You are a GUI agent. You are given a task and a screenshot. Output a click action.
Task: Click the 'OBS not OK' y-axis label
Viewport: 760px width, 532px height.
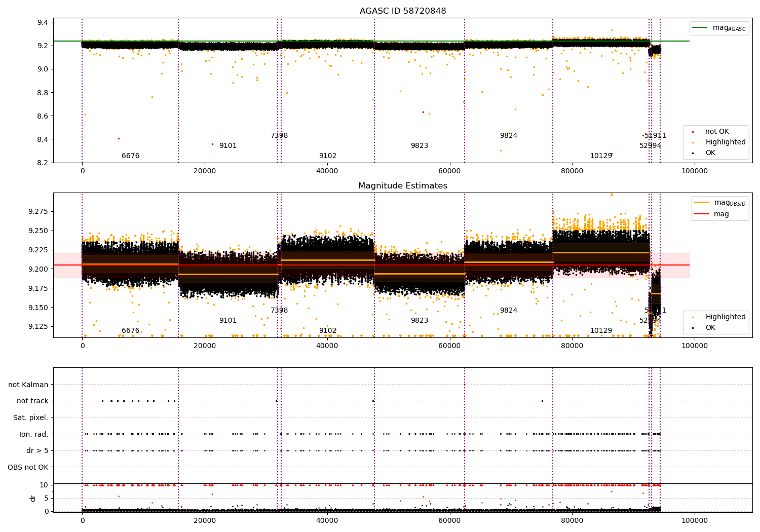[28, 468]
